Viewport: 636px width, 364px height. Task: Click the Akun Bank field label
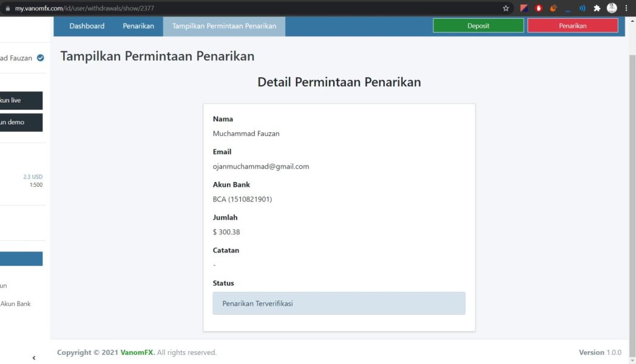[231, 184]
